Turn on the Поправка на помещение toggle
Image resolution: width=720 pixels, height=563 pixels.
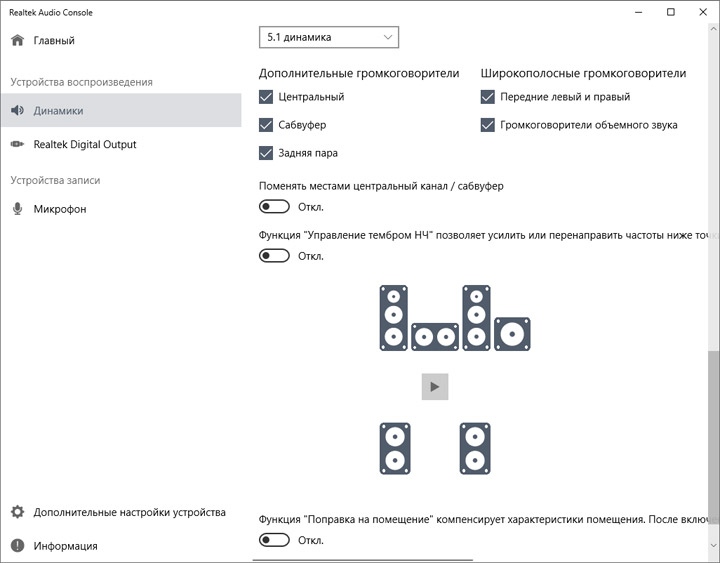pyautogui.click(x=274, y=540)
